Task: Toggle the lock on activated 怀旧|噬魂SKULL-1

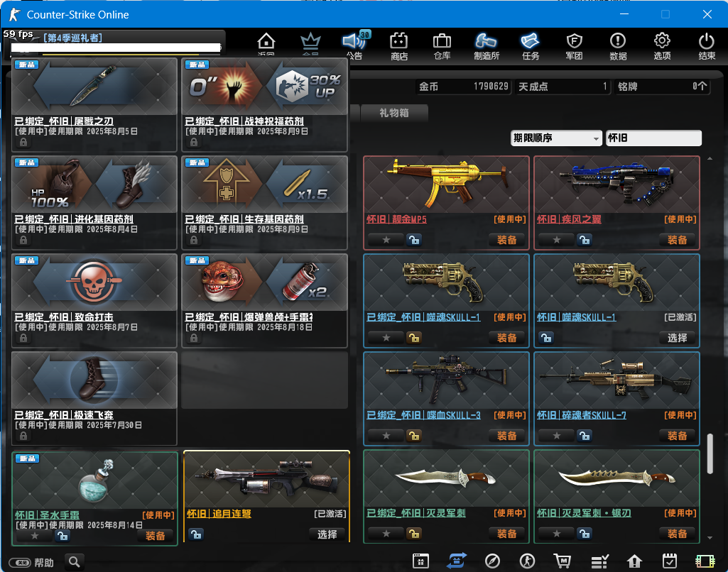Action: [546, 338]
